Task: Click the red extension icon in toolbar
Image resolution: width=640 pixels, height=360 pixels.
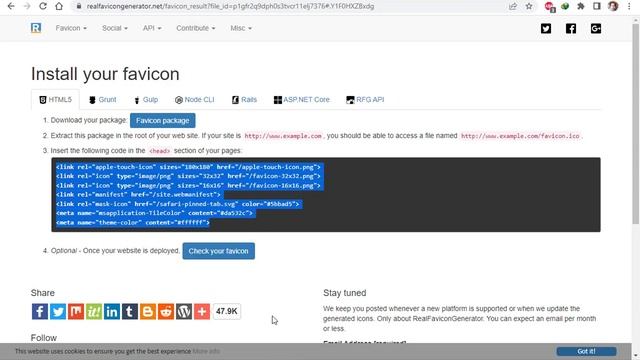Action: pos(549,7)
